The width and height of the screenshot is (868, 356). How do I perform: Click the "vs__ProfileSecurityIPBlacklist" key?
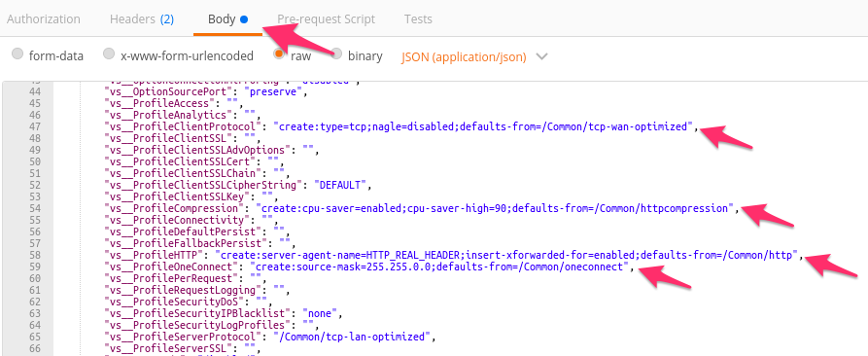coord(196,313)
